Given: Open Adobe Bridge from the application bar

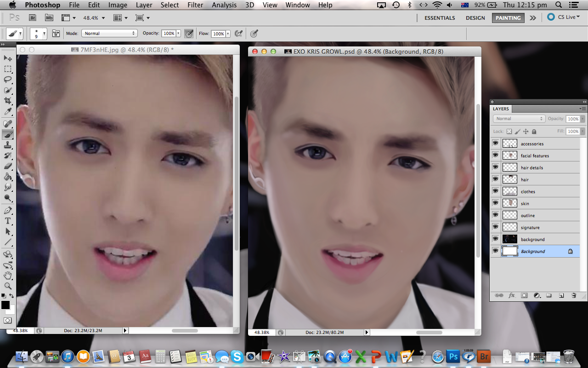Looking at the screenshot, I should tap(32, 17).
